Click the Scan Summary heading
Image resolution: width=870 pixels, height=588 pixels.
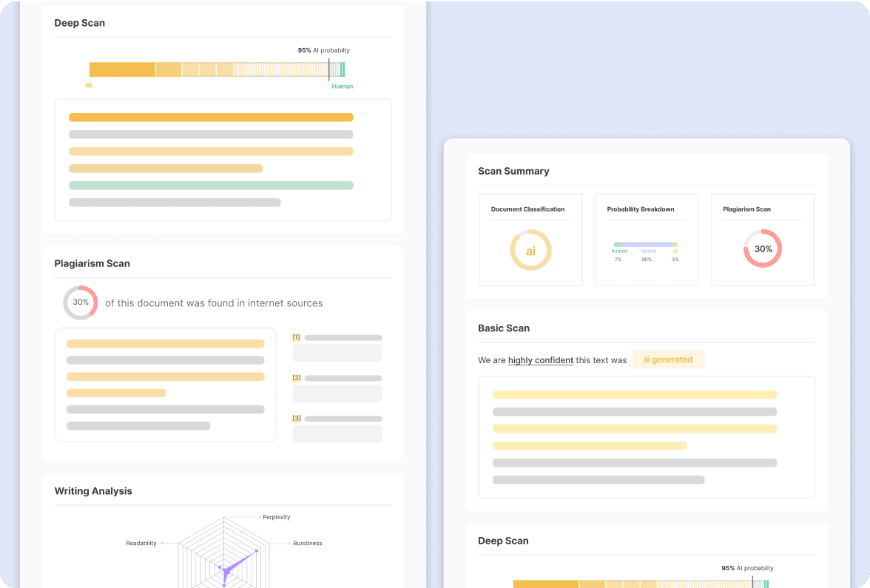click(x=513, y=171)
